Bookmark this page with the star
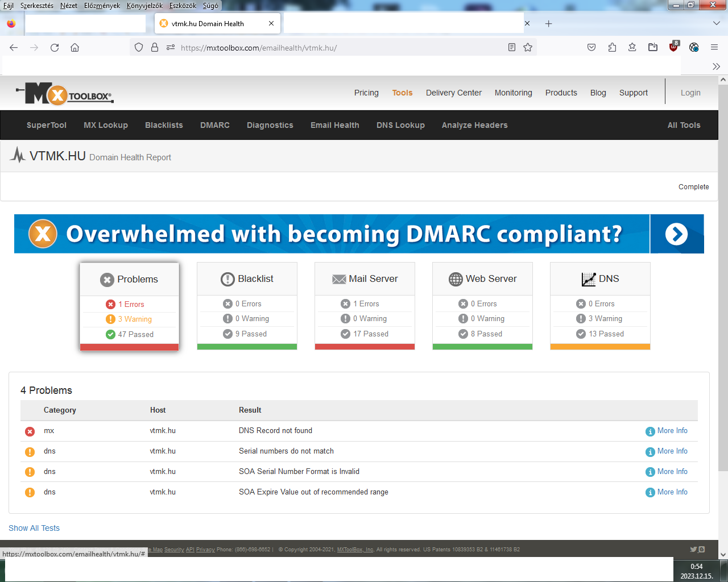Viewport: 728px width, 582px height. (528, 48)
